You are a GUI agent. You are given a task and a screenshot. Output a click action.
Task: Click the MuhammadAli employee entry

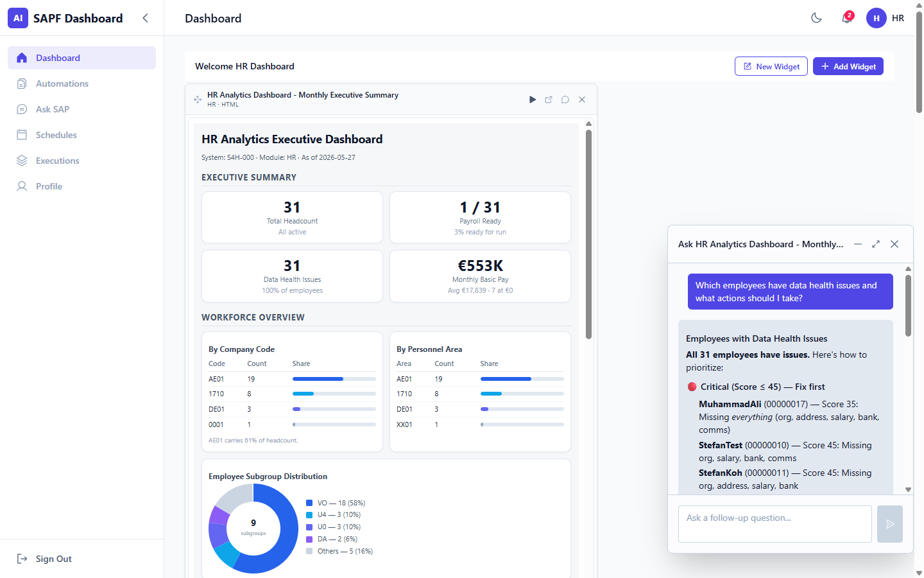[x=790, y=417]
